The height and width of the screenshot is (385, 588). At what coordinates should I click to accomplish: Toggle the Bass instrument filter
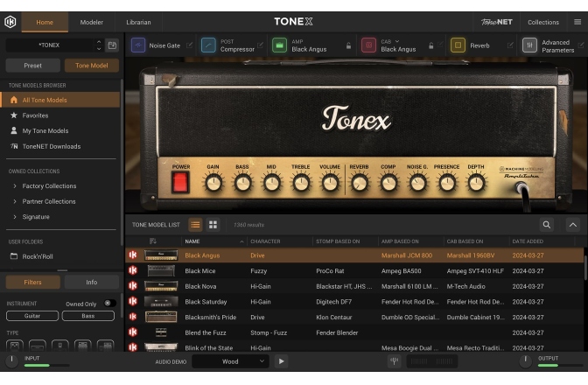coord(88,316)
